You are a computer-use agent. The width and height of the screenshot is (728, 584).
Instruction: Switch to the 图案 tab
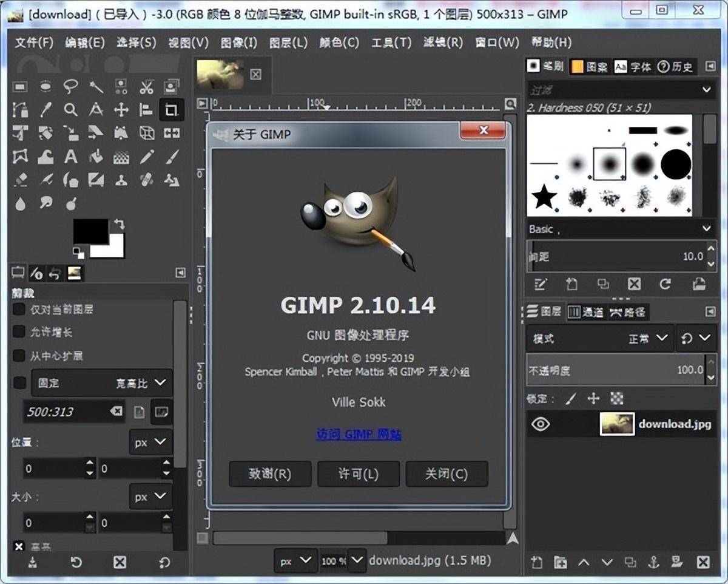589,66
